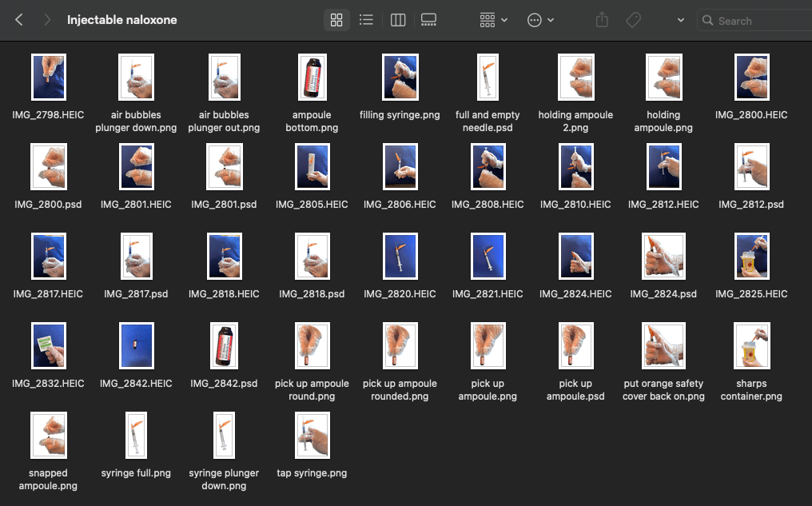Image resolution: width=812 pixels, height=506 pixels.
Task: Switch to column view
Action: pyautogui.click(x=398, y=20)
